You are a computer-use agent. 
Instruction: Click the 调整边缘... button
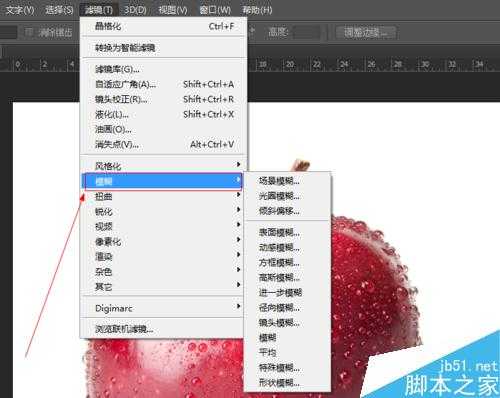[366, 32]
